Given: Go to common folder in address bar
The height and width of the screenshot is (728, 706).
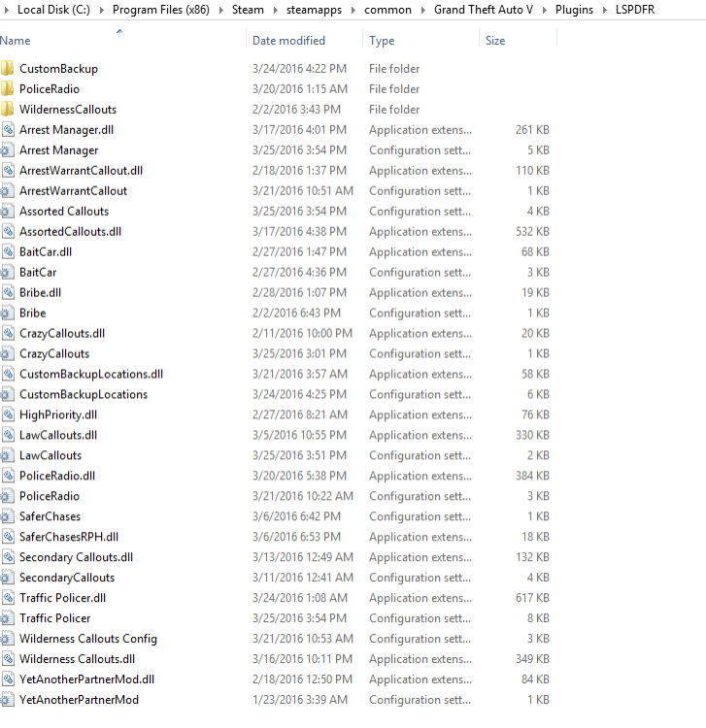Looking at the screenshot, I should pyautogui.click(x=387, y=10).
